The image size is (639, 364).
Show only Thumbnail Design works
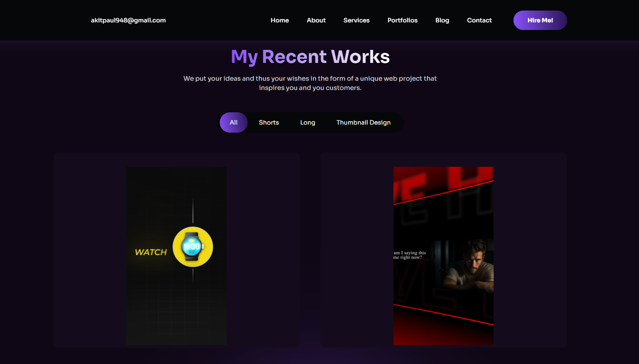pyautogui.click(x=363, y=122)
